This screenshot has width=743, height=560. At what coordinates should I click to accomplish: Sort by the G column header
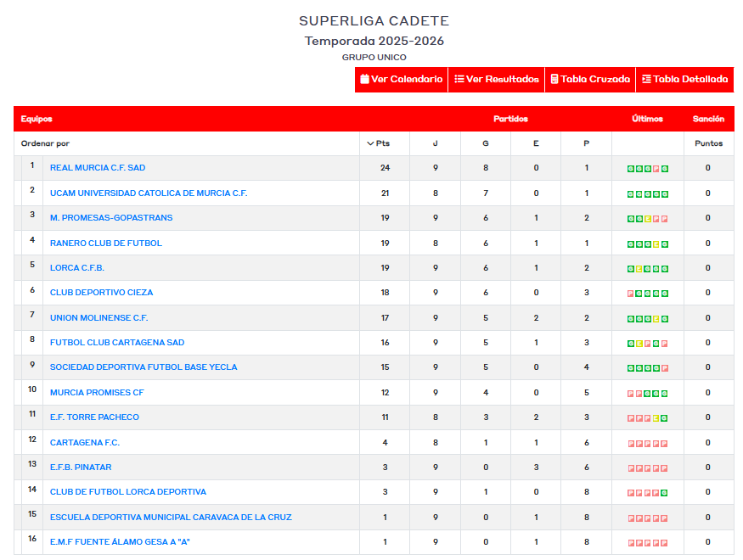pyautogui.click(x=486, y=143)
